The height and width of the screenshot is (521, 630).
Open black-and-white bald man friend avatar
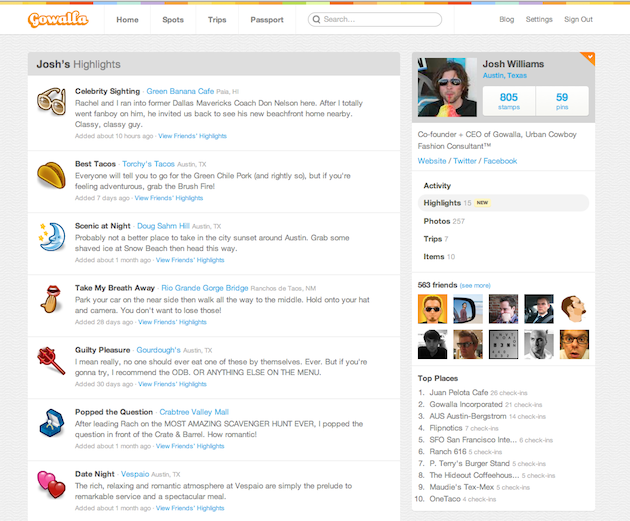coord(539,344)
